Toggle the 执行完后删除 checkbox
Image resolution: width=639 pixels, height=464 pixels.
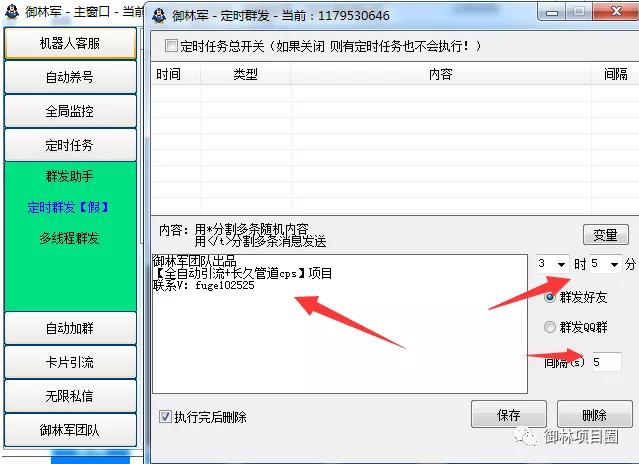tap(166, 416)
